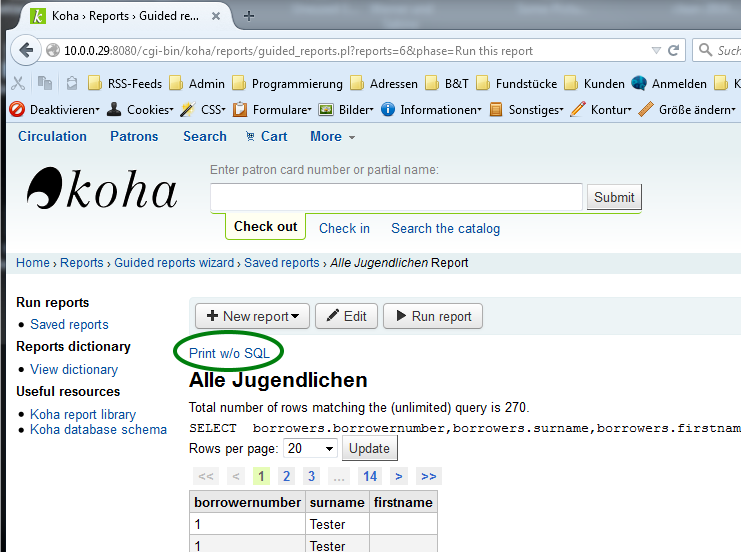The height and width of the screenshot is (552, 741).
Task: Reload the page with the refresh icon
Action: point(677,50)
